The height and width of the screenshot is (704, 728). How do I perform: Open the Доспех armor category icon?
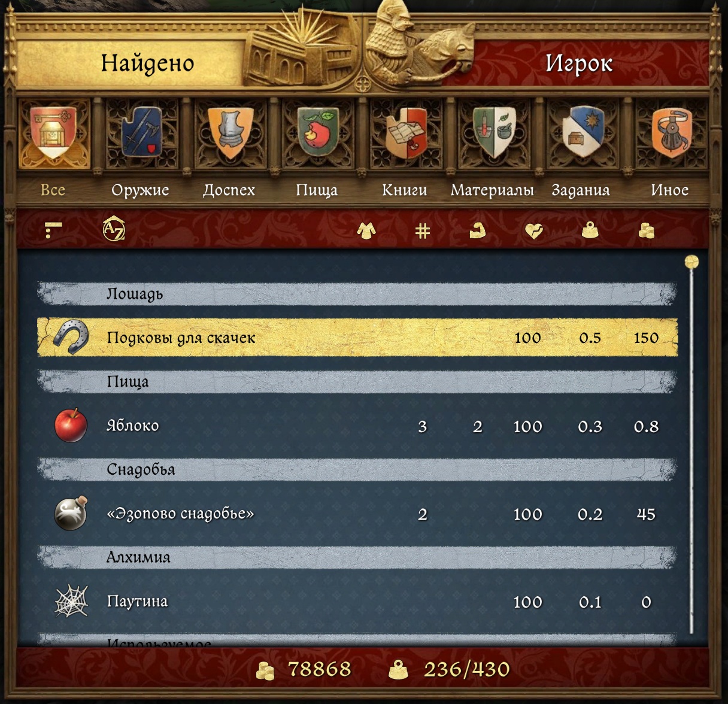click(x=230, y=133)
